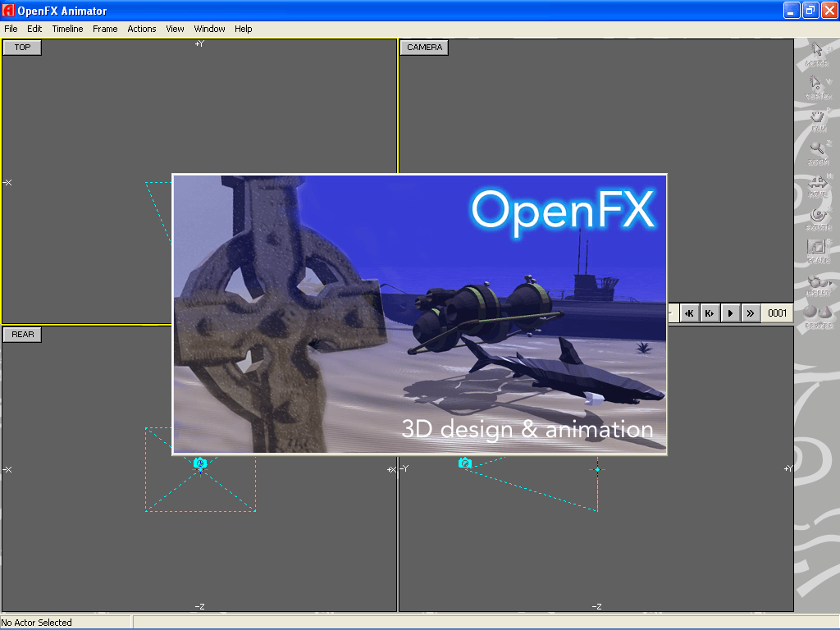This screenshot has height=630, width=840.
Task: Click the TOP view label button
Action: 22,47
